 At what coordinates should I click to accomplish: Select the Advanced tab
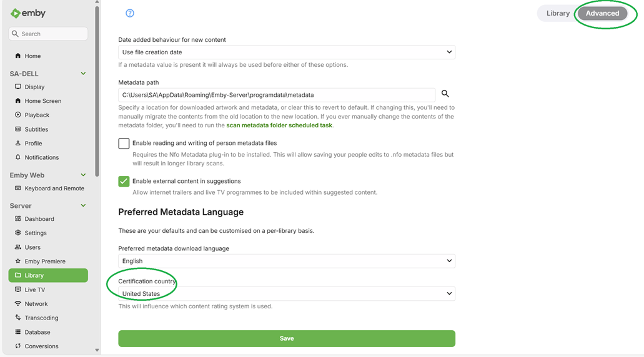602,13
